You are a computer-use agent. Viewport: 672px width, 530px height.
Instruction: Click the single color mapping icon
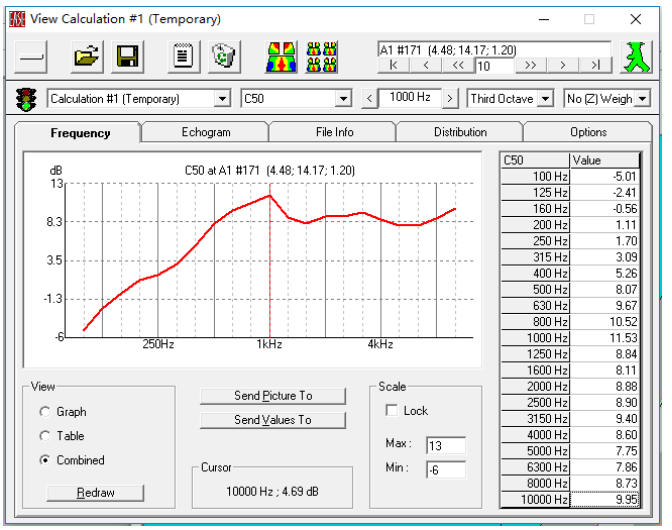click(280, 57)
